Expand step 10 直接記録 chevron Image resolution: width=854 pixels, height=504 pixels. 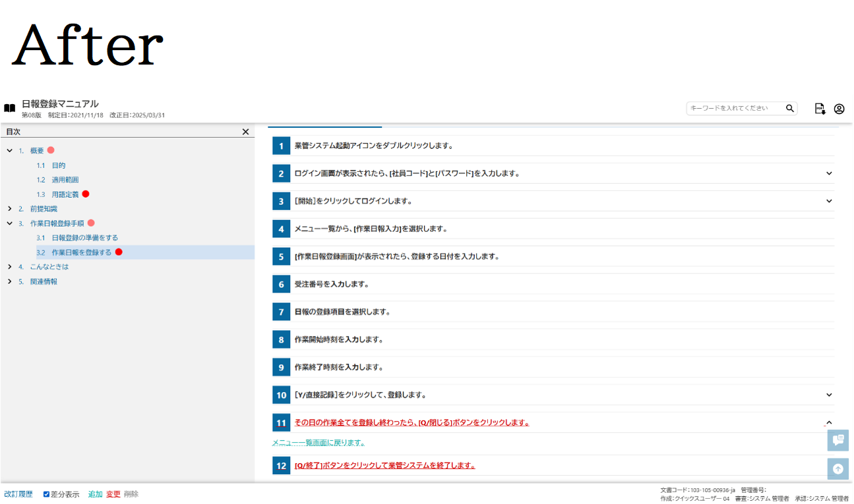point(829,395)
